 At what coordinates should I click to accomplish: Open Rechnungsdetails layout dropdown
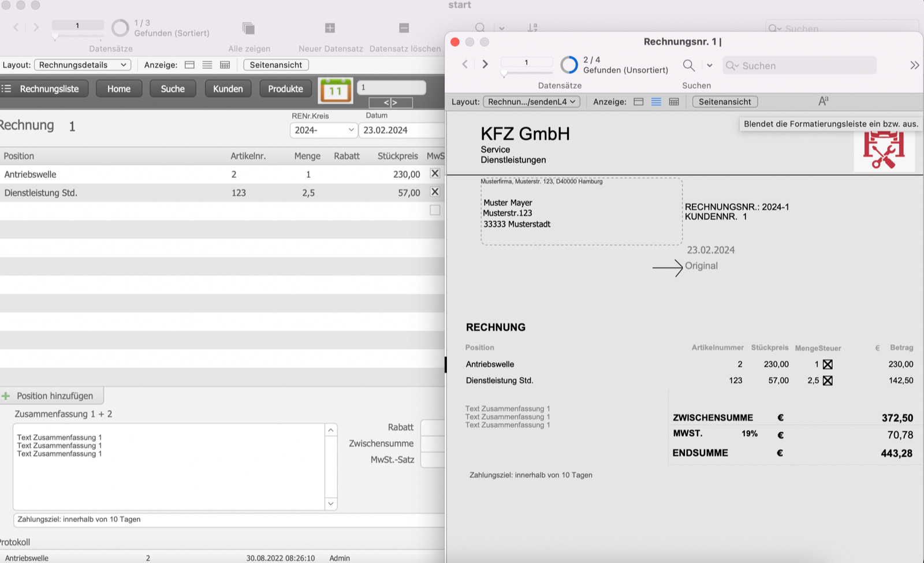tap(83, 65)
